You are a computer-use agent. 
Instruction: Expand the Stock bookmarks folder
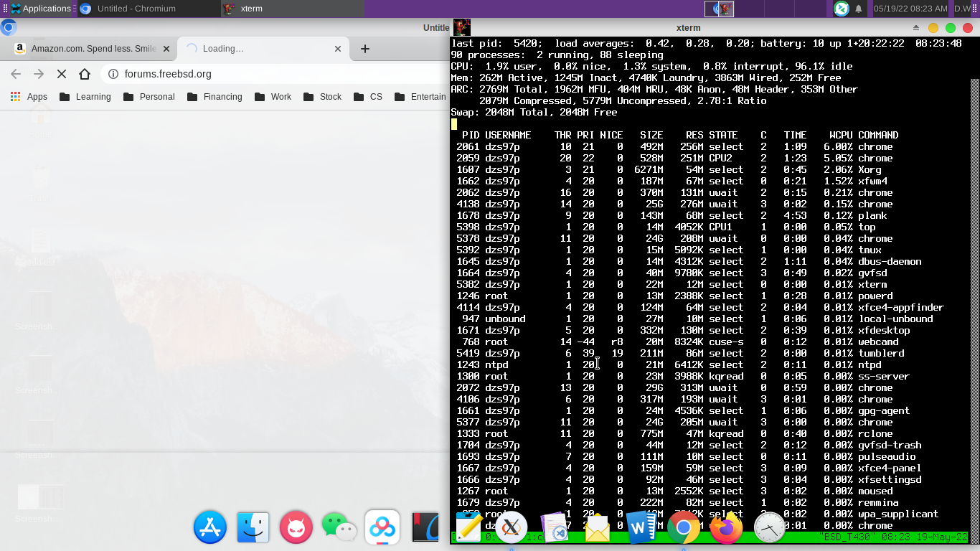point(322,97)
